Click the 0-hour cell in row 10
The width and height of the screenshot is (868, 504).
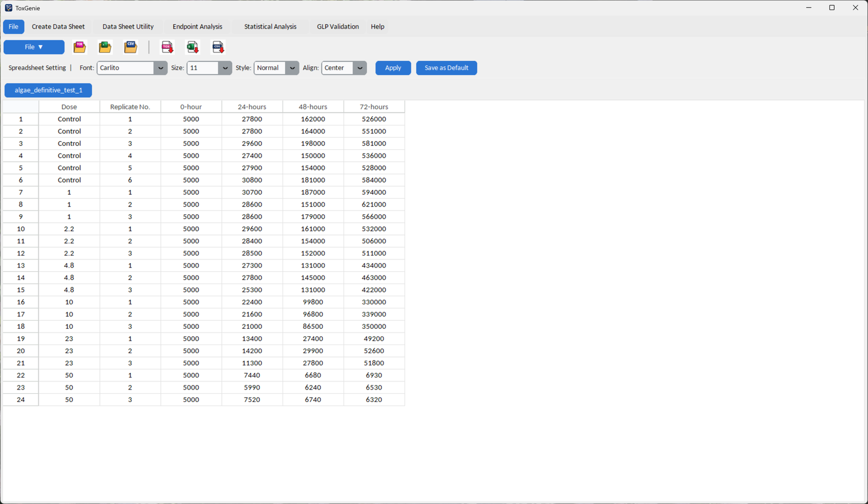click(191, 229)
